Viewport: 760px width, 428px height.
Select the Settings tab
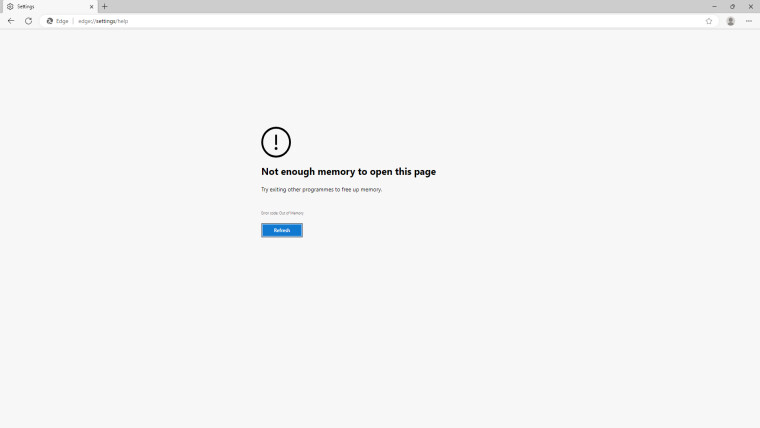point(50,7)
